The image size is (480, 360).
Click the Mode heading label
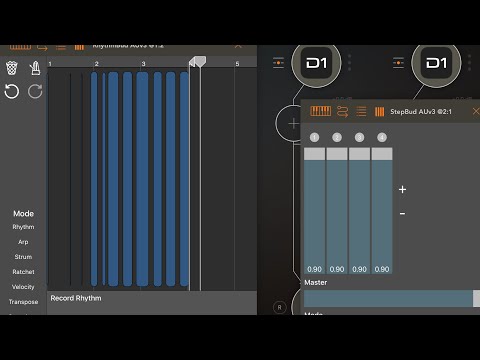point(23,214)
